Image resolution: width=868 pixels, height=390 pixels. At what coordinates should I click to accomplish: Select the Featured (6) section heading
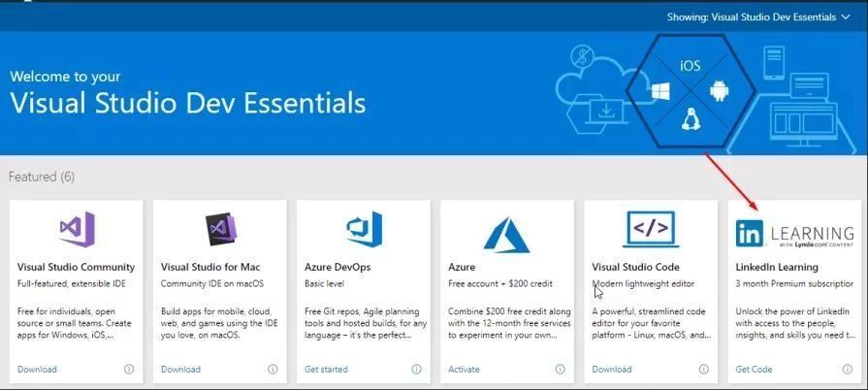(42, 177)
